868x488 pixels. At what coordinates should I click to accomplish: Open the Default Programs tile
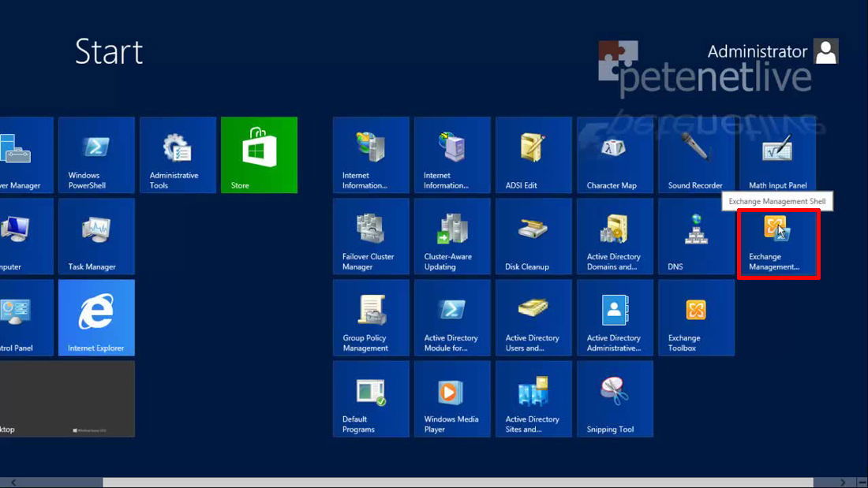click(x=371, y=399)
